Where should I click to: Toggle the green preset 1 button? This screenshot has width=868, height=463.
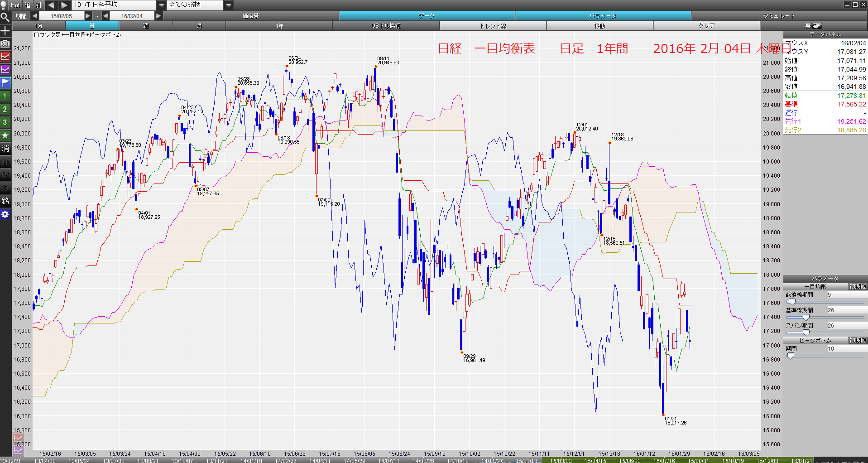tap(5, 96)
